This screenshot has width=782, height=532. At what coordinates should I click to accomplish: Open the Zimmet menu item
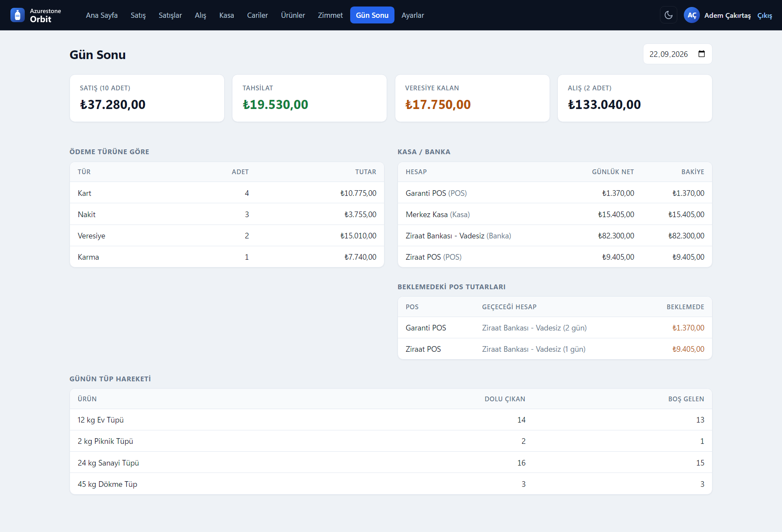330,15
